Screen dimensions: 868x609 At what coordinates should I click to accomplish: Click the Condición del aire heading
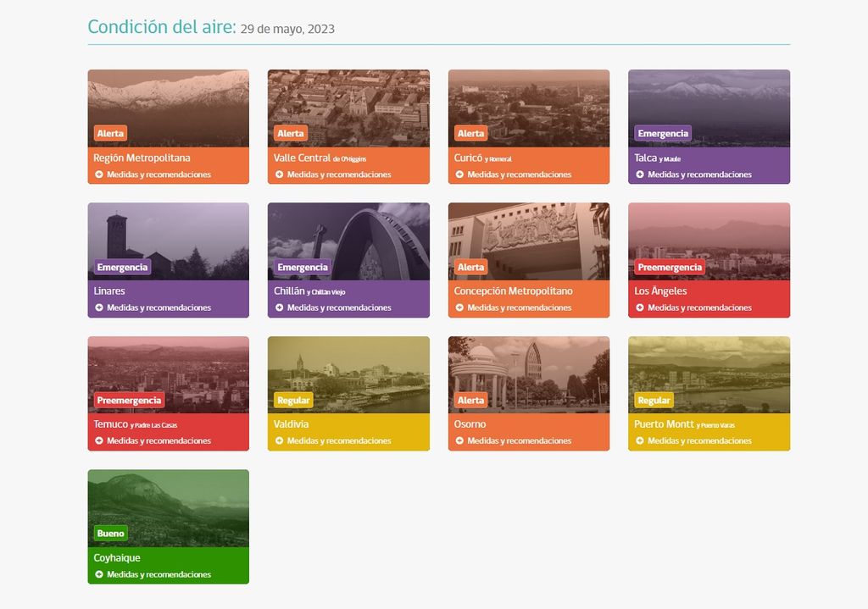tap(162, 26)
